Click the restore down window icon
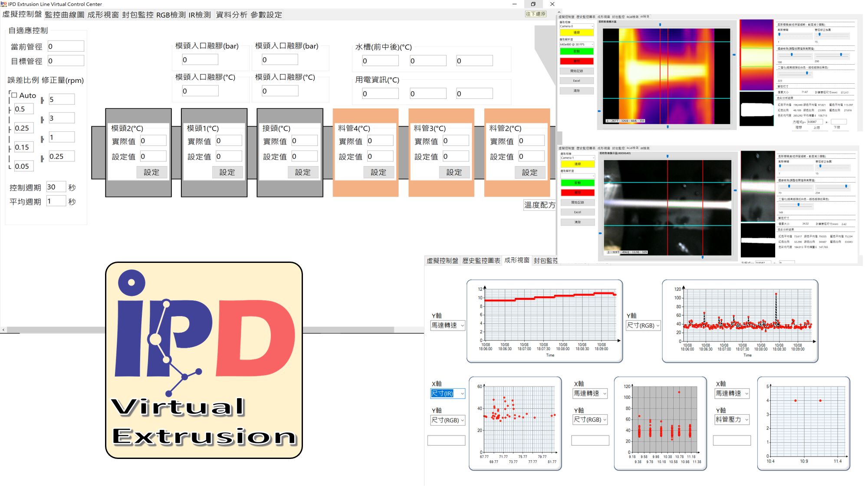Screen dimensions: 868x488 (533, 4)
